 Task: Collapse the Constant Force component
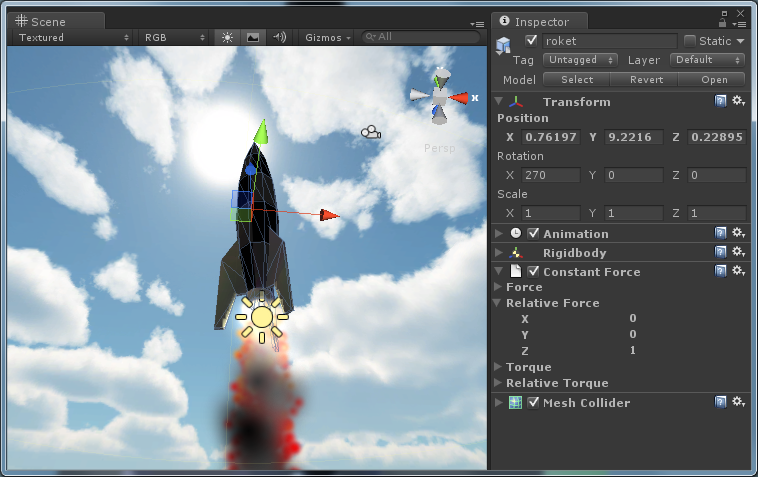click(499, 271)
